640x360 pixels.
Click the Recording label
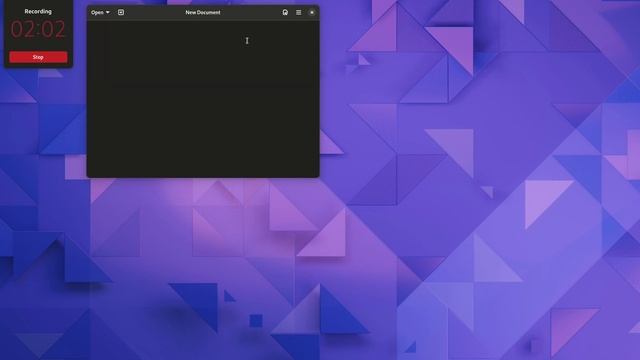click(x=38, y=11)
